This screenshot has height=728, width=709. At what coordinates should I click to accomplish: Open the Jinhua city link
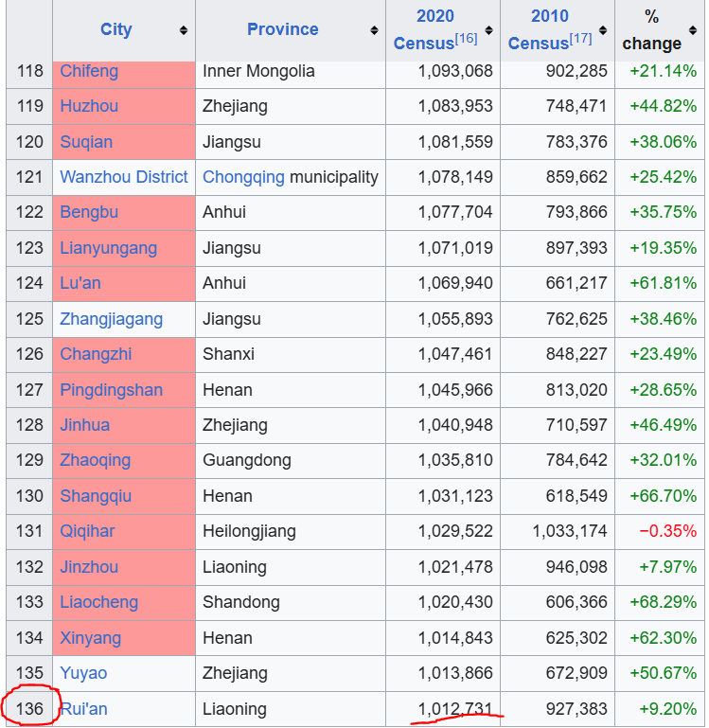pos(85,425)
